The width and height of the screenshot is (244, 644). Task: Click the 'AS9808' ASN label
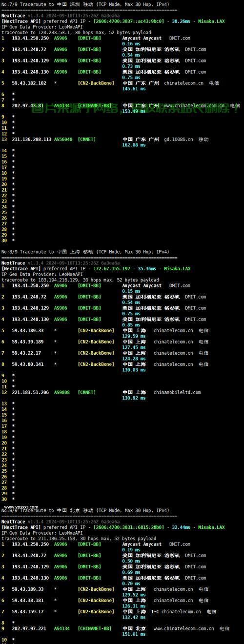click(x=62, y=392)
